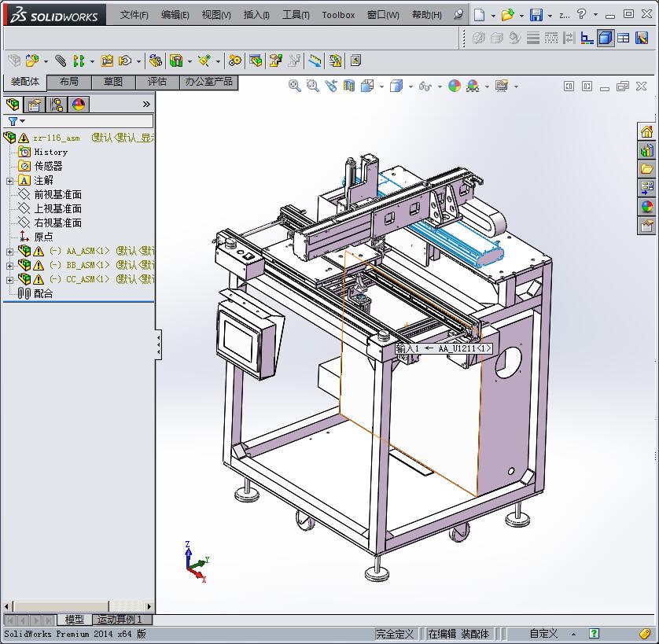Open View Orientation dropdown arrow
This screenshot has height=644, width=659.
coord(381,87)
